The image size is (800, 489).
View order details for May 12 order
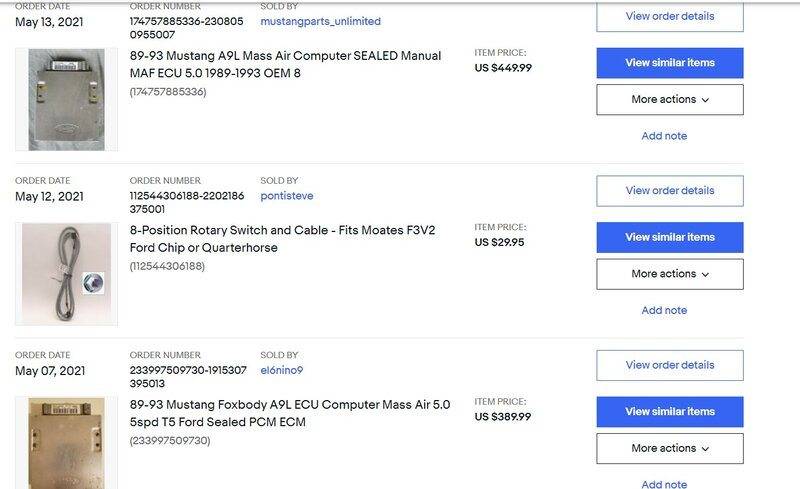pyautogui.click(x=669, y=191)
